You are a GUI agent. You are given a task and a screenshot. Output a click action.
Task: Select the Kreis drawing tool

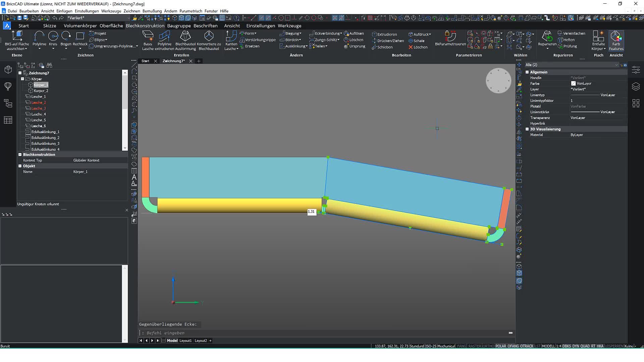pos(53,39)
